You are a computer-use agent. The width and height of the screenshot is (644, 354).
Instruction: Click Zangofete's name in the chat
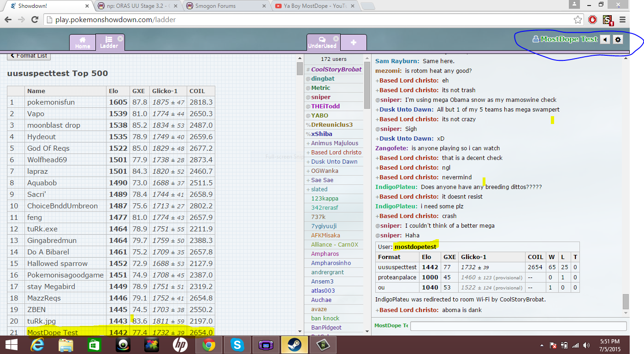point(392,148)
